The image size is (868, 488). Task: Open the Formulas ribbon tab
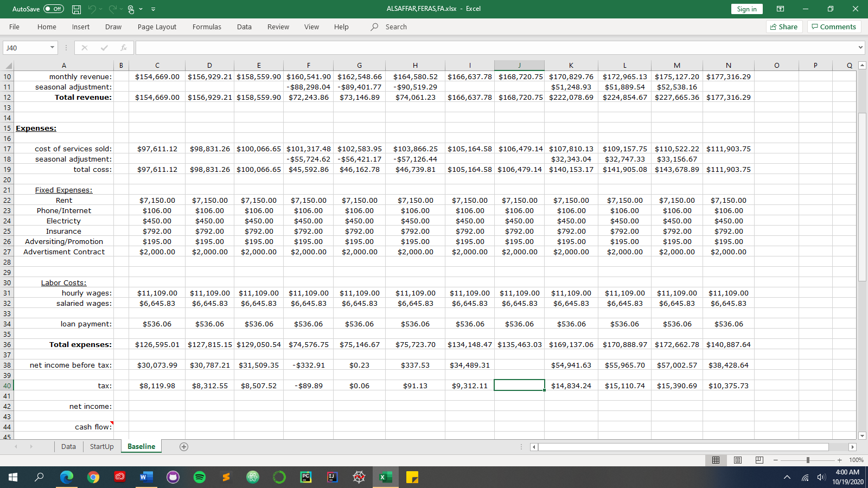(207, 27)
